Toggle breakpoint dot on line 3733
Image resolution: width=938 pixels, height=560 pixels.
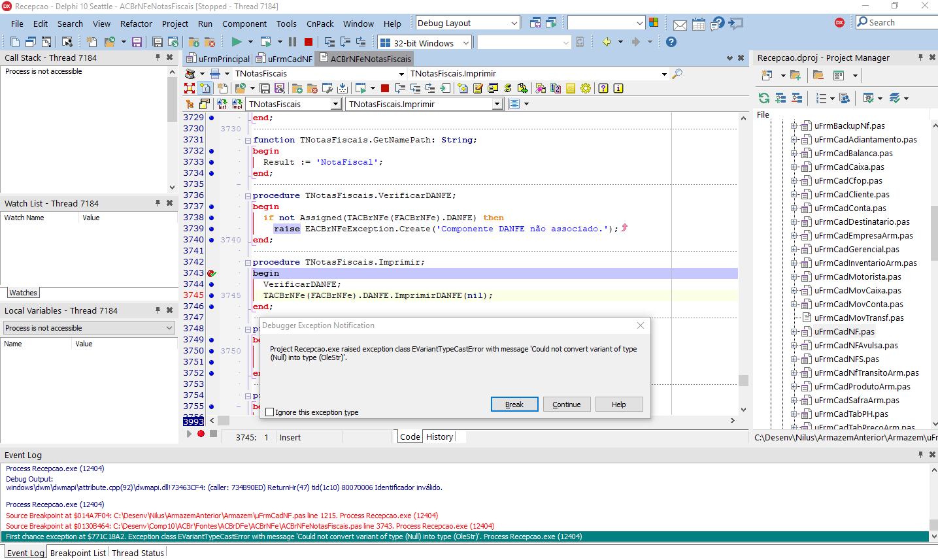[211, 162]
